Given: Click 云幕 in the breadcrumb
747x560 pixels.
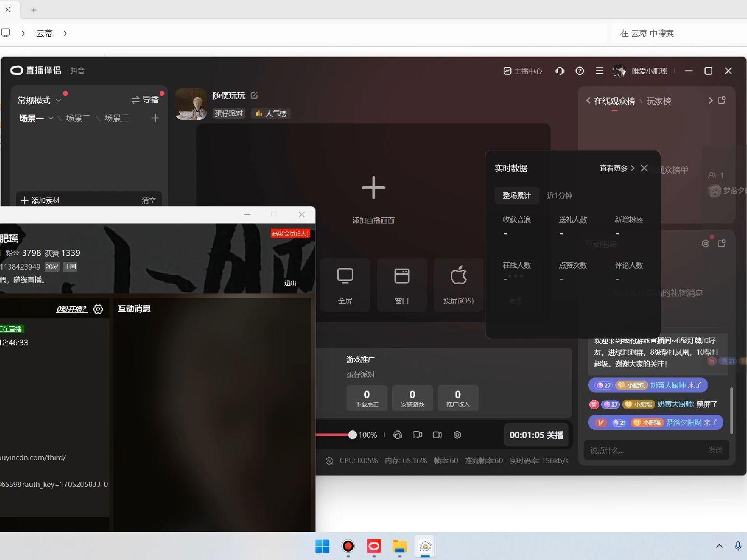Looking at the screenshot, I should 44,33.
